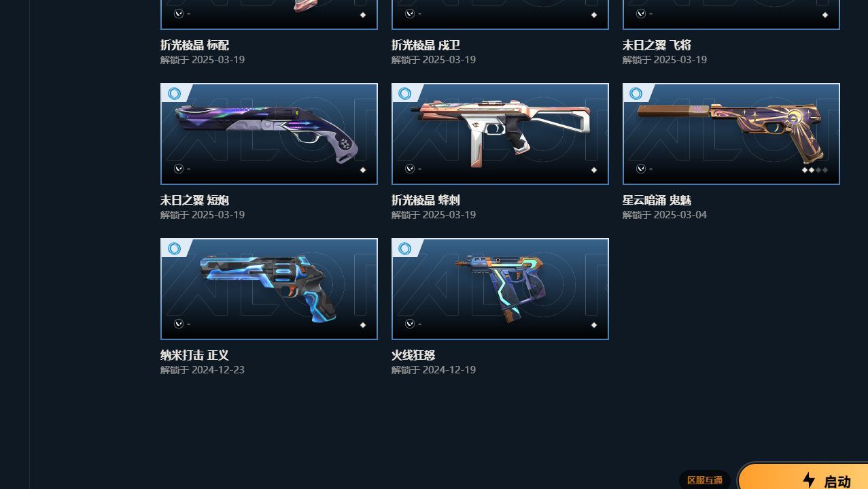Click the 折光棱晶 戍卫 skin title
This screenshot has width=868, height=489.
[426, 46]
